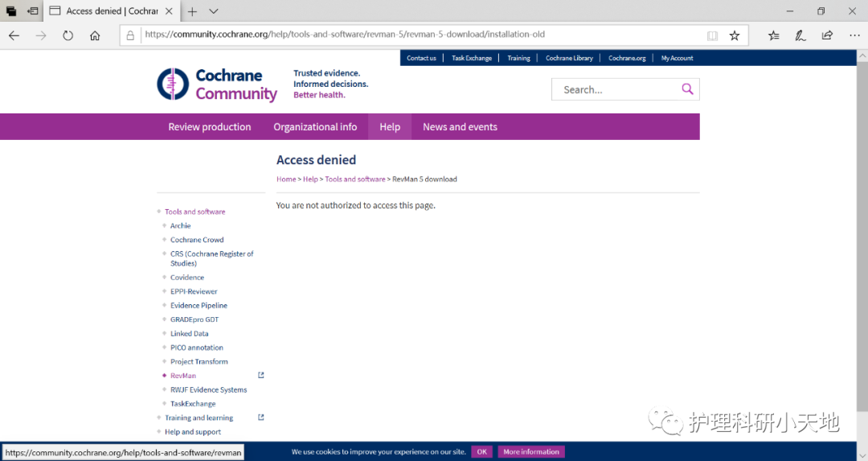
Task: Open Project Transform sidebar link
Action: (199, 361)
